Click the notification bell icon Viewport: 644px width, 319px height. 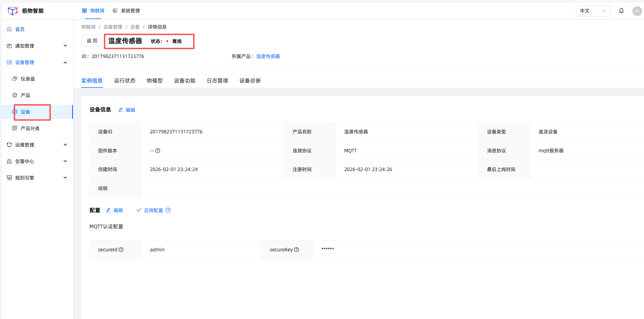pos(621,10)
